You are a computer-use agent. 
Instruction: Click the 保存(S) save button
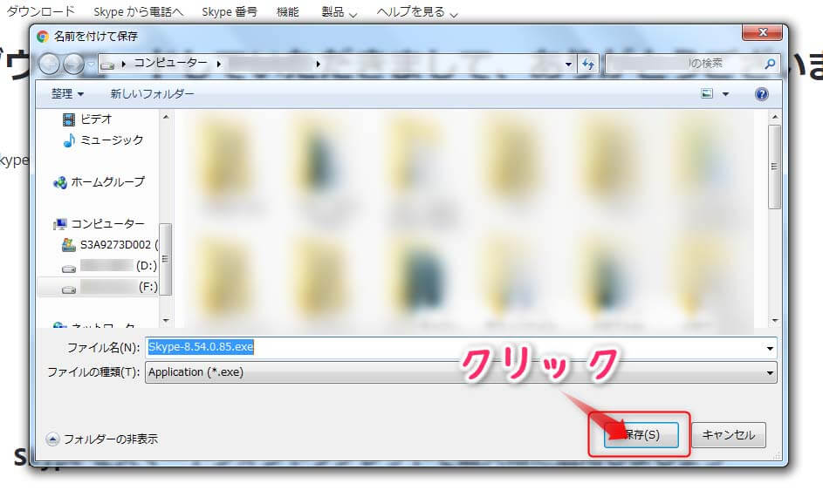(641, 433)
